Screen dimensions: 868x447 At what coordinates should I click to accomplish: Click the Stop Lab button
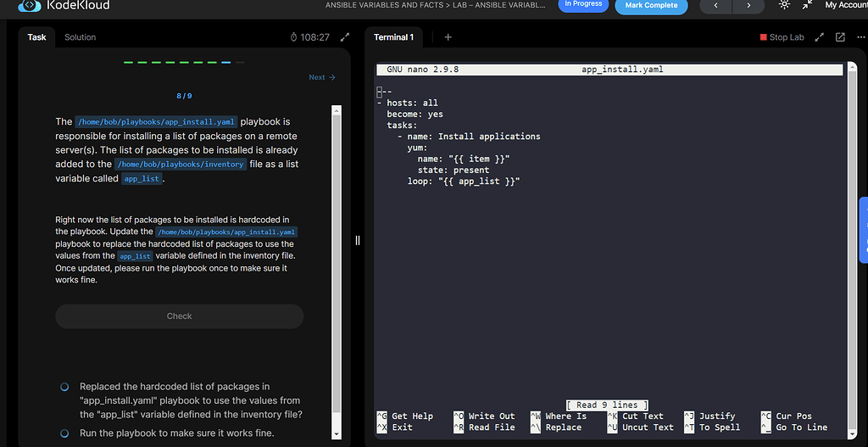pyautogui.click(x=782, y=37)
